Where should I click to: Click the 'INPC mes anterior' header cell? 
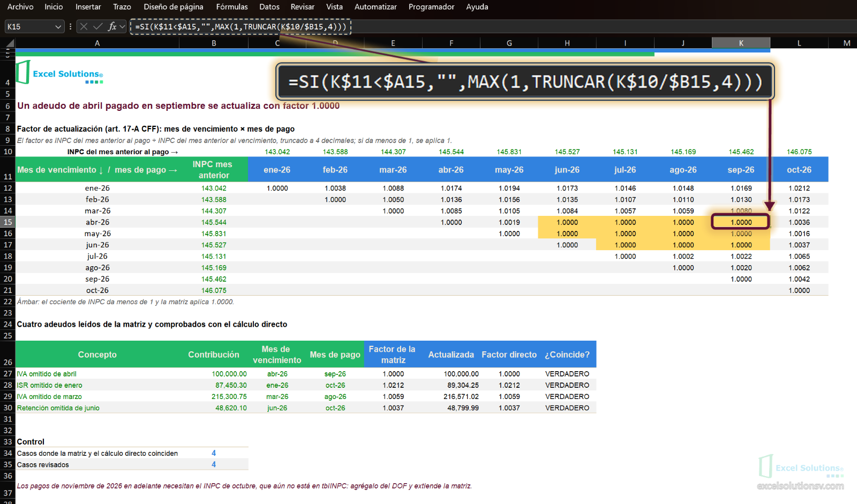(x=214, y=170)
